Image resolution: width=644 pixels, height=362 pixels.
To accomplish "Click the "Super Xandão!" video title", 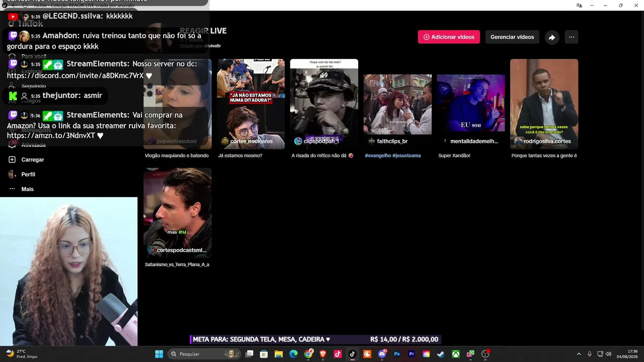I will pos(454,156).
